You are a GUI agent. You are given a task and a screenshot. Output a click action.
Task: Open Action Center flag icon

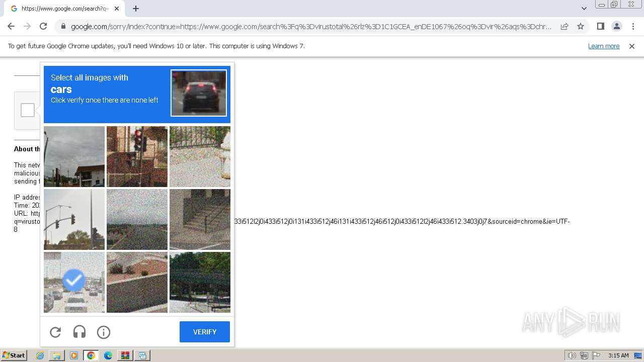(x=596, y=355)
